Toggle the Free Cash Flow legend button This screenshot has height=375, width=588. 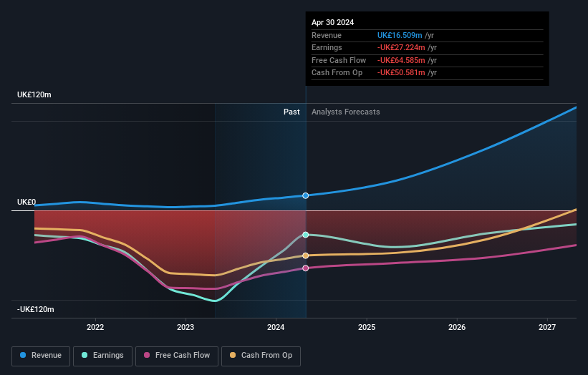(177, 356)
